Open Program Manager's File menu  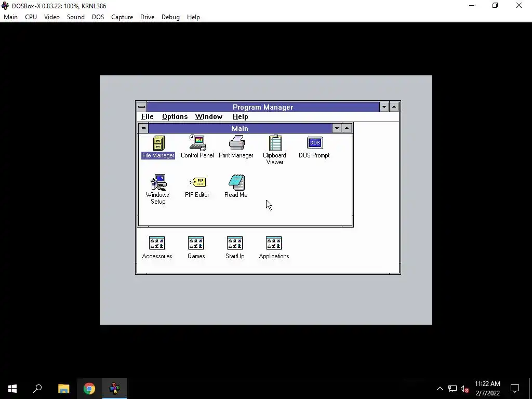click(x=147, y=117)
